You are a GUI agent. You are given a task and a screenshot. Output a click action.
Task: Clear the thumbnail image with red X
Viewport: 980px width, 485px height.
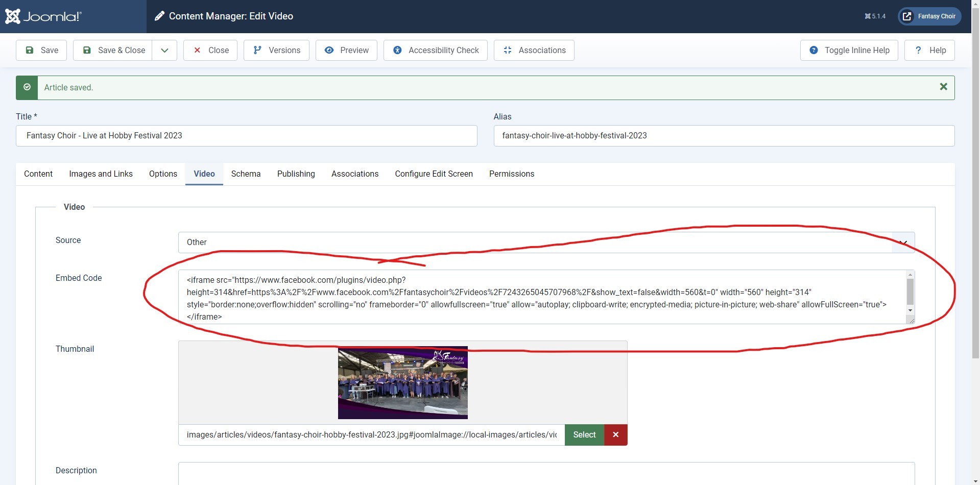tap(615, 435)
